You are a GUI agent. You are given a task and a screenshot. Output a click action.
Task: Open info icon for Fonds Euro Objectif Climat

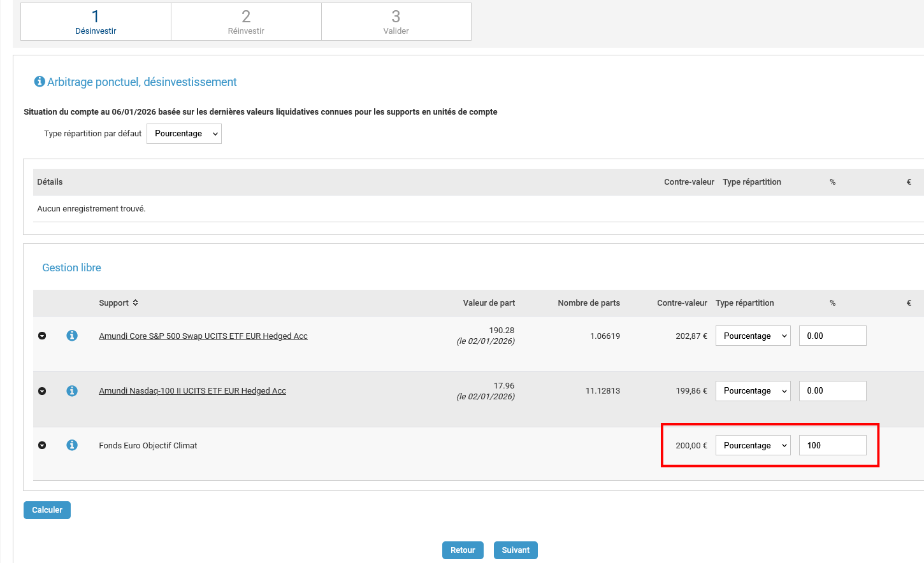point(72,445)
